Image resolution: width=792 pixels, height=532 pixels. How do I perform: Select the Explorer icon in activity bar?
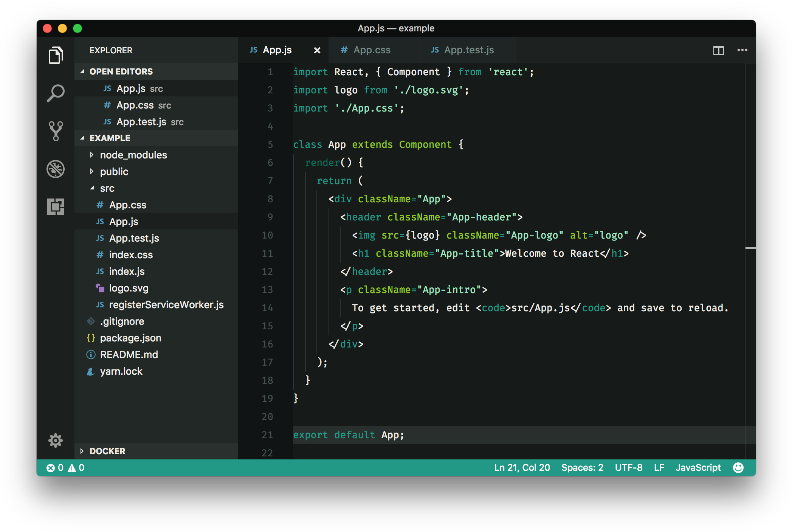(56, 55)
